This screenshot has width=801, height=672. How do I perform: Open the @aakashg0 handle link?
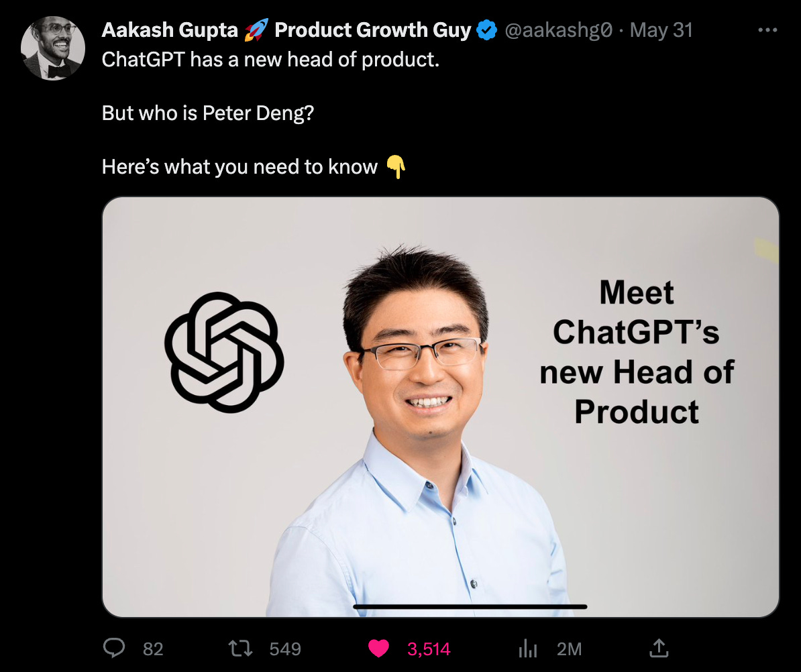(558, 30)
